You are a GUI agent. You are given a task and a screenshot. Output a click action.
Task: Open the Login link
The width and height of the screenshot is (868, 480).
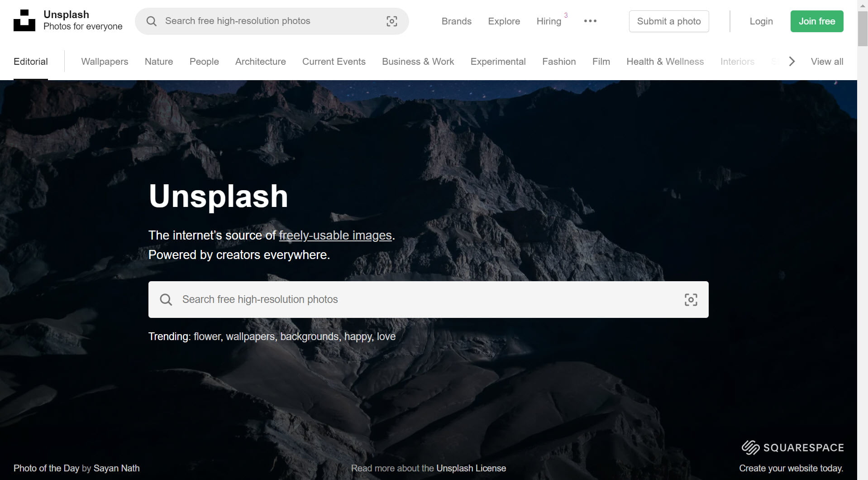click(x=761, y=21)
